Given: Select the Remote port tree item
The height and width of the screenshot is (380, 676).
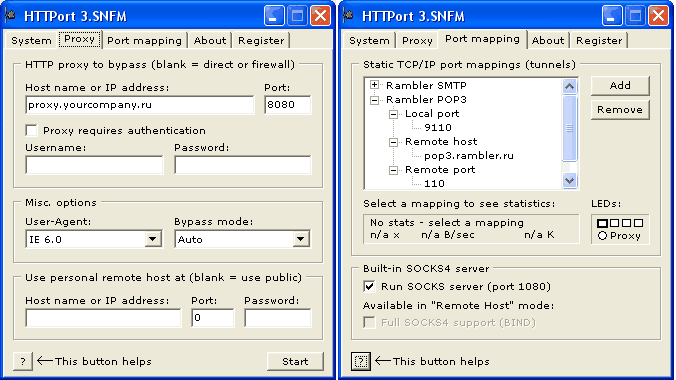Looking at the screenshot, I should 440,170.
